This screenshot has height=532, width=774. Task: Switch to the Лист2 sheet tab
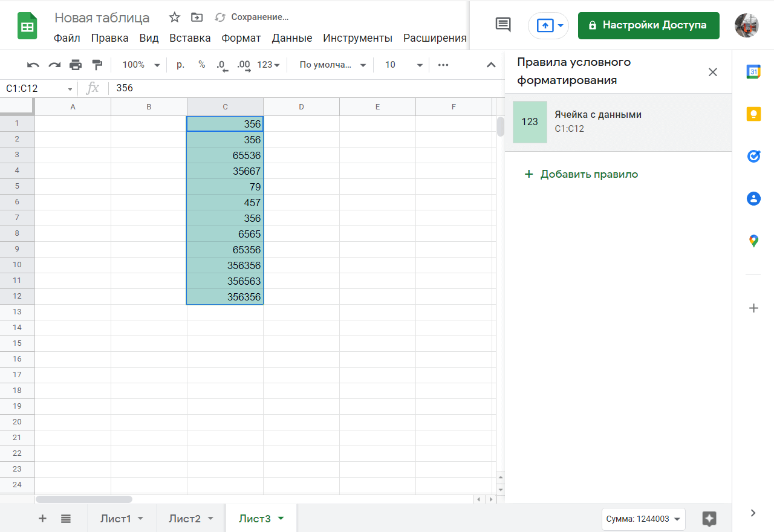[185, 519]
